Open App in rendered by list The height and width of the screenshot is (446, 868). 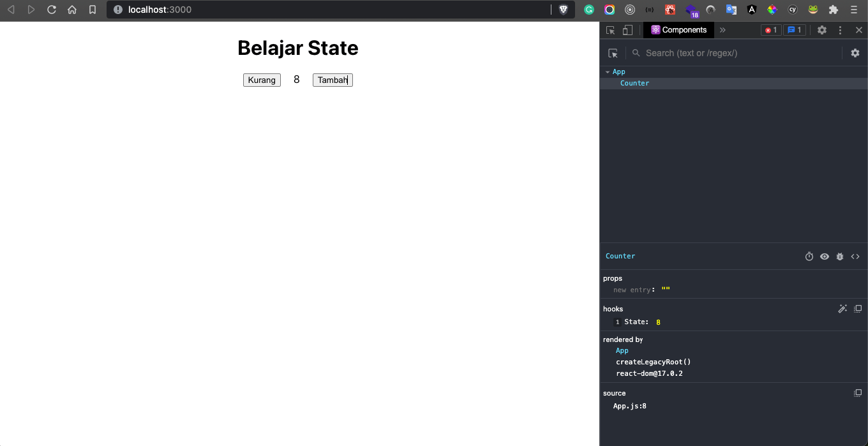tap(622, 351)
